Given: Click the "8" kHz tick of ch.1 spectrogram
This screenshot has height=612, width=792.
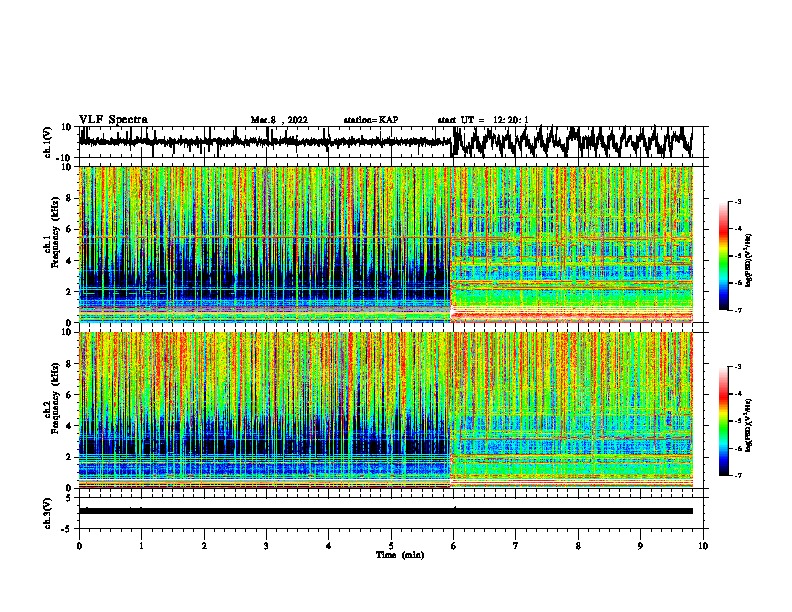Looking at the screenshot, I should tap(69, 198).
